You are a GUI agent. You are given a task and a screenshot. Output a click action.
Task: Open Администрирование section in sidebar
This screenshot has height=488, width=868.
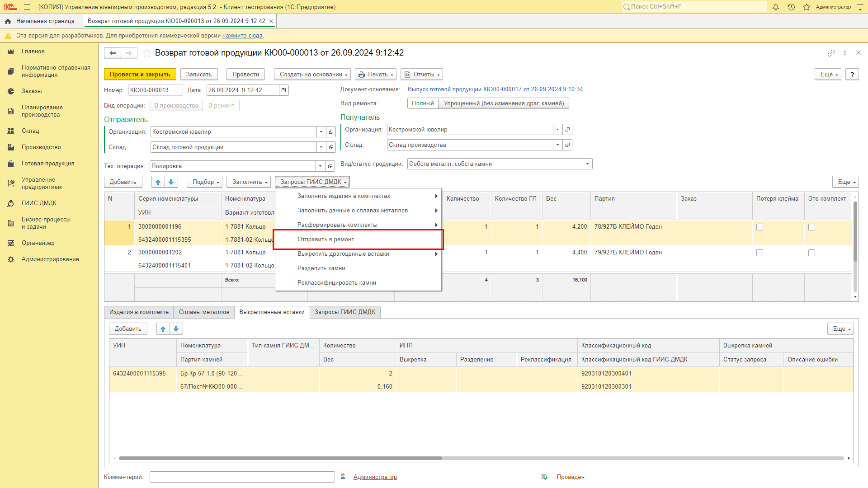point(50,259)
